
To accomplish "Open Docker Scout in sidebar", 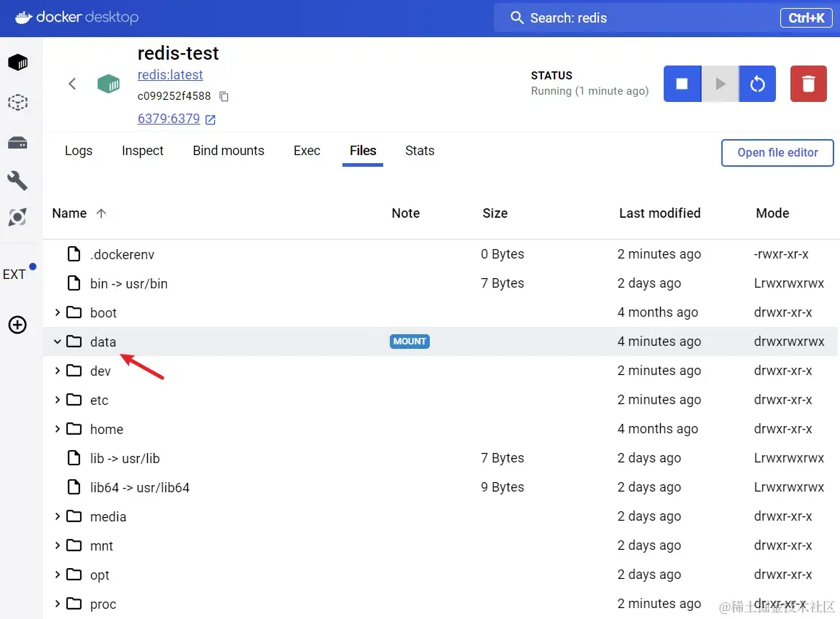I will (17, 217).
